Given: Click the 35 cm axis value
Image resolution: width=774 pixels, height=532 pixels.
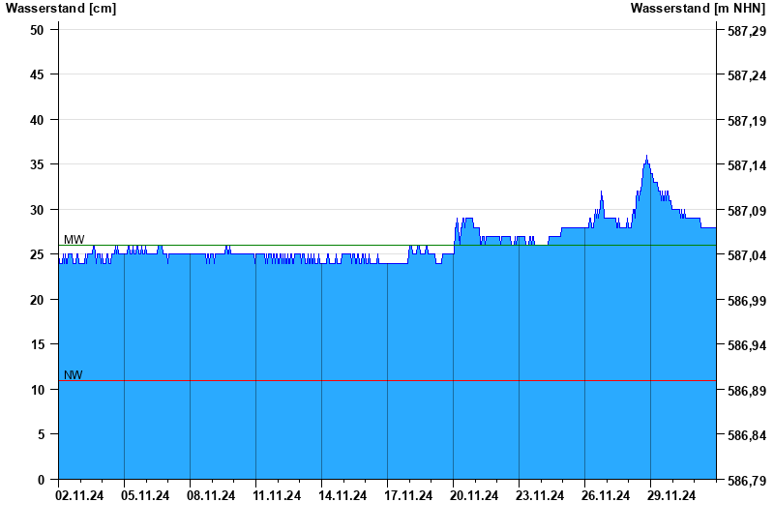Looking at the screenshot, I should [37, 164].
